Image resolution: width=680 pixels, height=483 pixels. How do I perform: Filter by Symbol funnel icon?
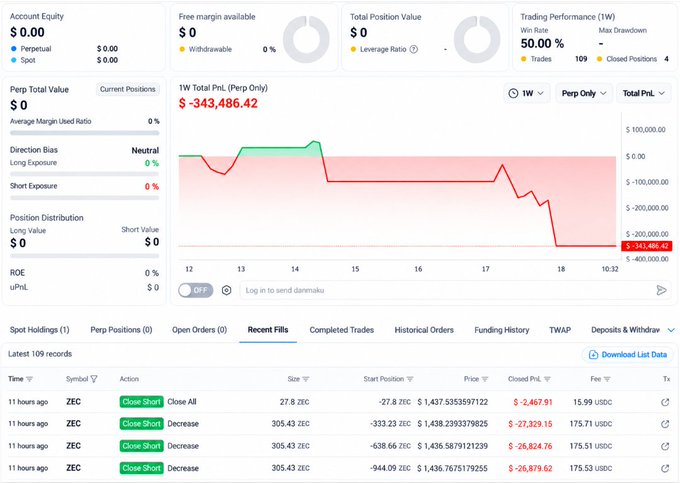(x=94, y=379)
